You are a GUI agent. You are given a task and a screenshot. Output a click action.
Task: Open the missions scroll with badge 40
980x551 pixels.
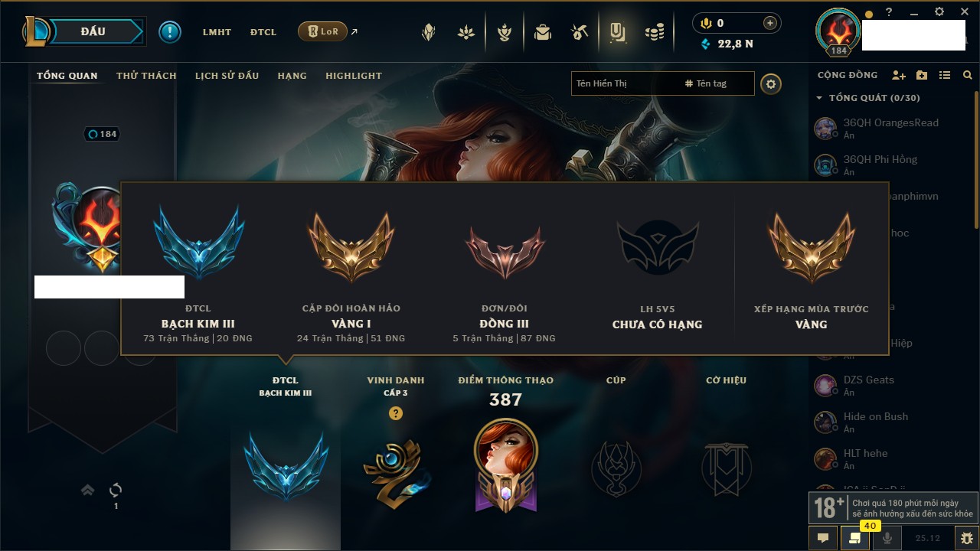[854, 538]
